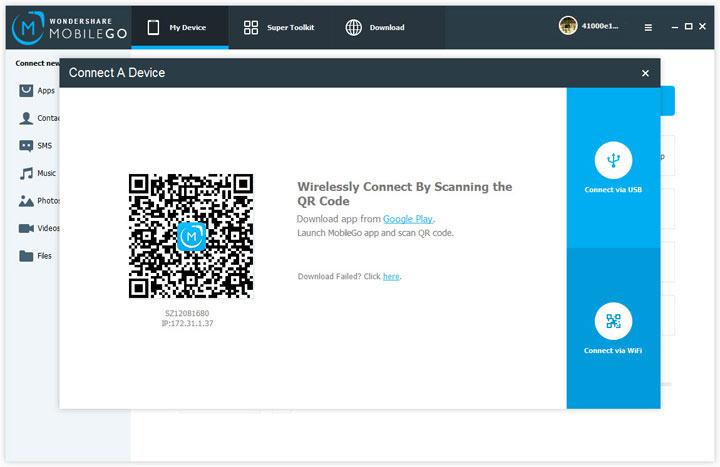Close the Connect A Device dialog

coord(645,73)
